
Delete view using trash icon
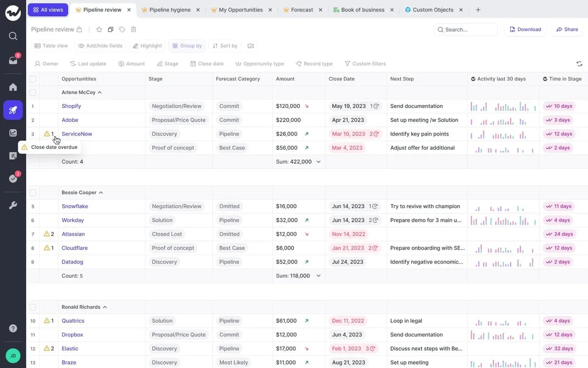pos(133,29)
